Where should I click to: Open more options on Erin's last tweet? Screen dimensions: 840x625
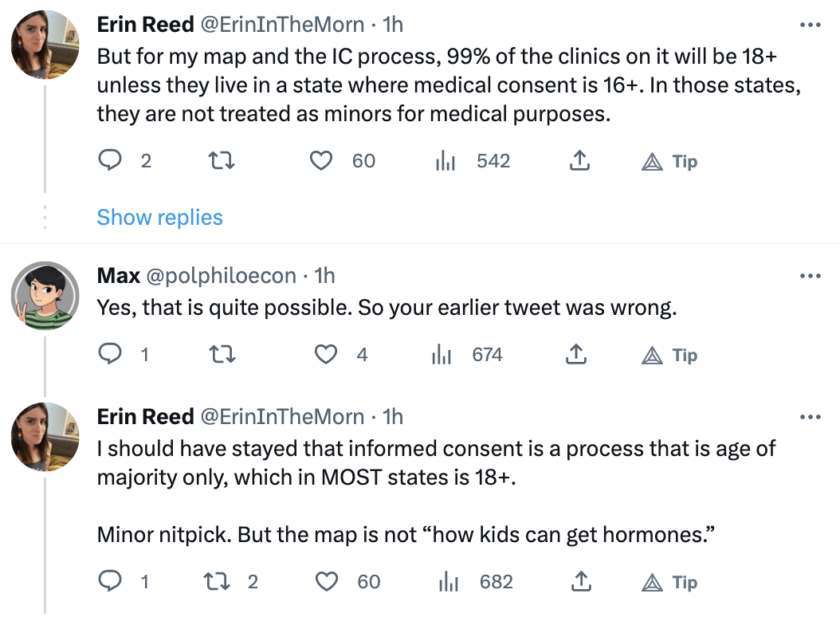coord(810,417)
